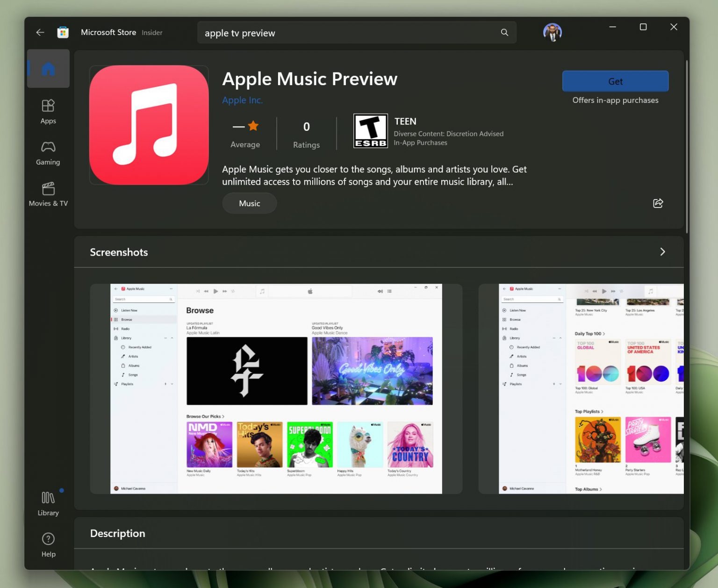Screen dimensions: 718x588
Task: Open the Movies & TV section
Action: (x=48, y=194)
